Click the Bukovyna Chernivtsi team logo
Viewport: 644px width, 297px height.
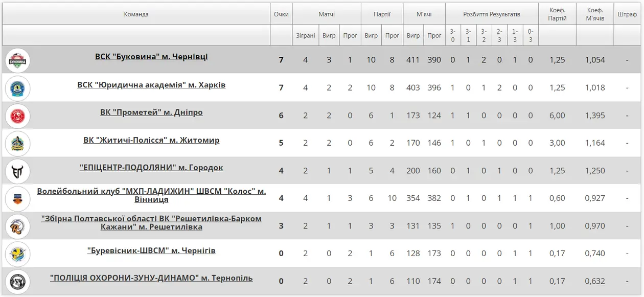click(18, 60)
